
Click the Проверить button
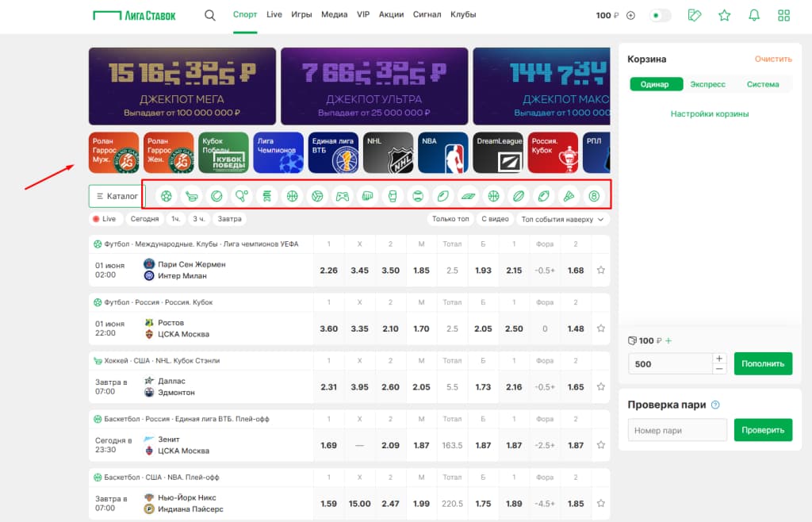pyautogui.click(x=763, y=430)
